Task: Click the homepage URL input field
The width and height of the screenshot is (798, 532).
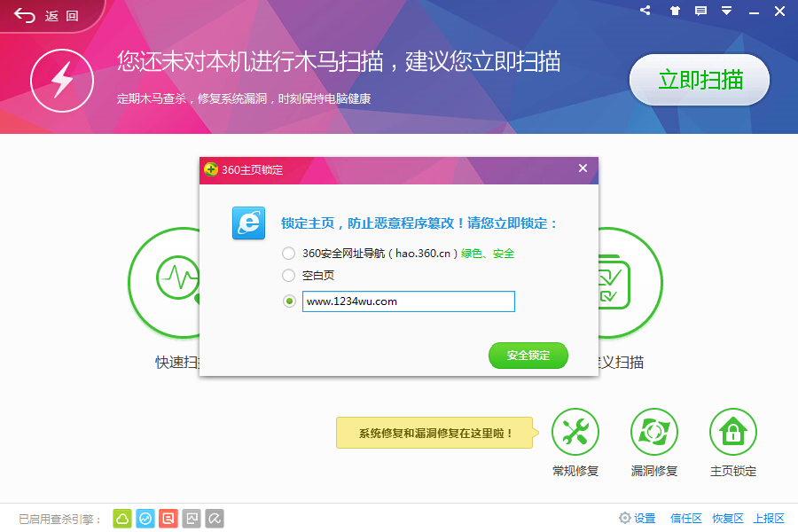Action: point(408,301)
